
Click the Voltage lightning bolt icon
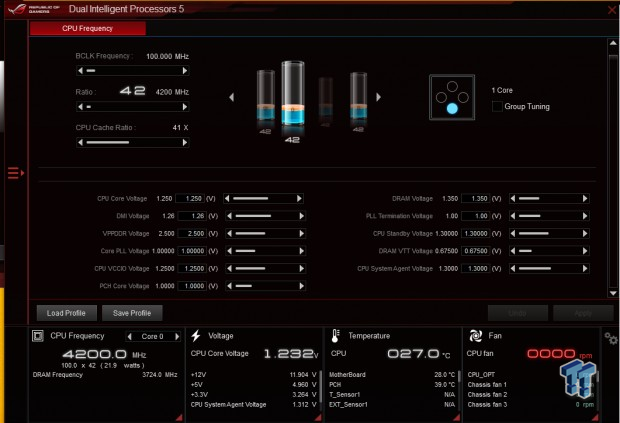point(196,336)
